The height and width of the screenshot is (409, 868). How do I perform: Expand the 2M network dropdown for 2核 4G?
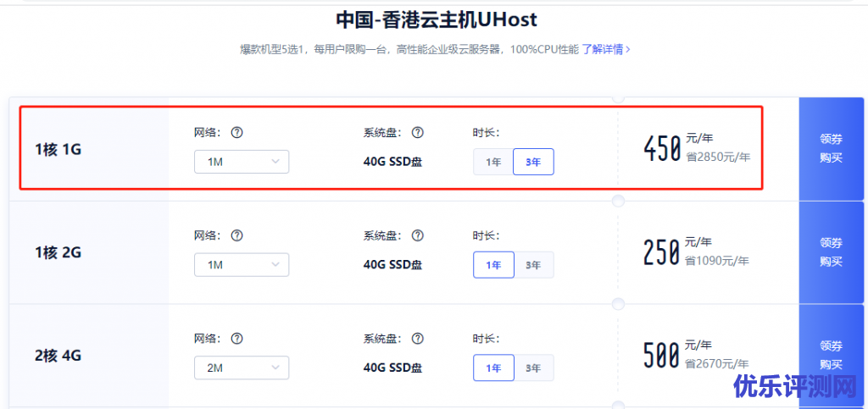click(x=242, y=368)
